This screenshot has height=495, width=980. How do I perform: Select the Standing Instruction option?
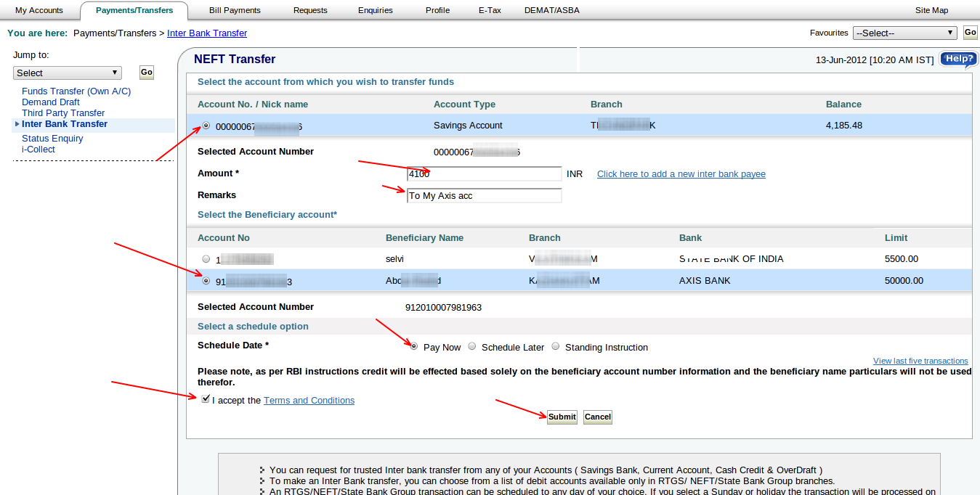click(556, 347)
